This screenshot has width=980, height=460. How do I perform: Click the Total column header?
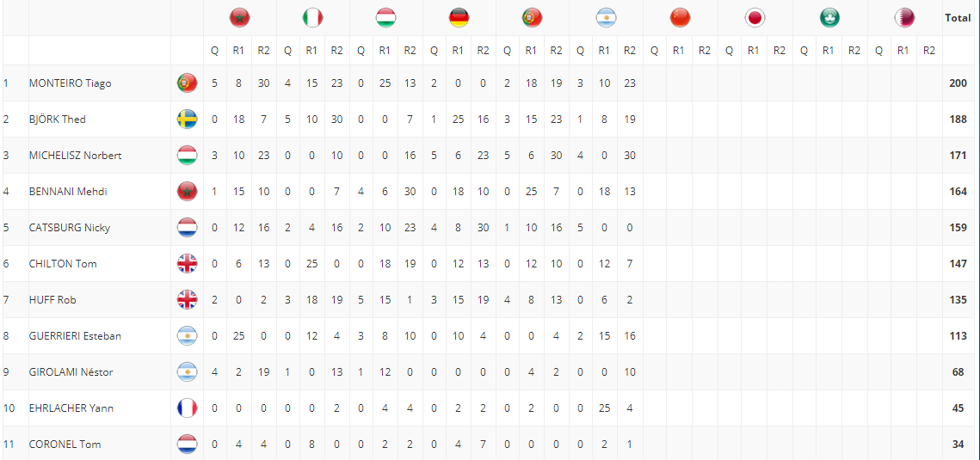(x=957, y=18)
